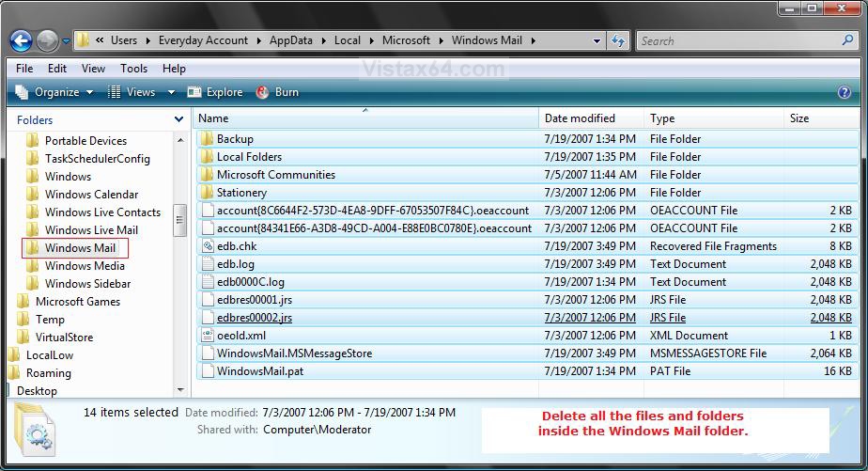Open the File menu
The image size is (868, 471).
24,68
